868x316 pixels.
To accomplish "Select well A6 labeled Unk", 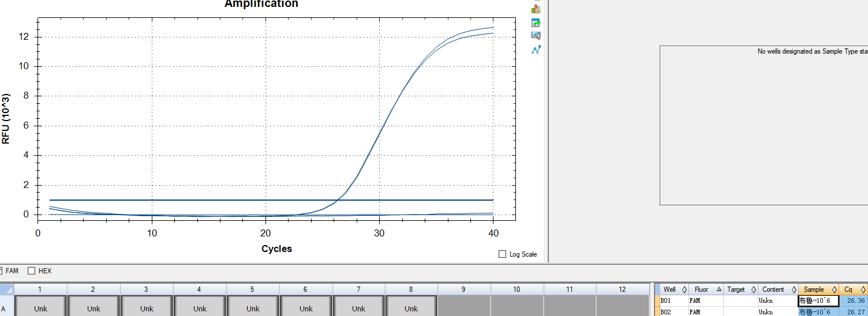I will (x=306, y=306).
